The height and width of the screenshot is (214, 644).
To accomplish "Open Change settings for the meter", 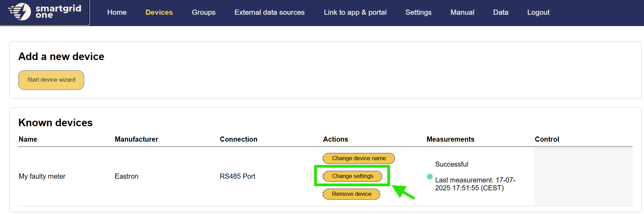I will point(352,176).
